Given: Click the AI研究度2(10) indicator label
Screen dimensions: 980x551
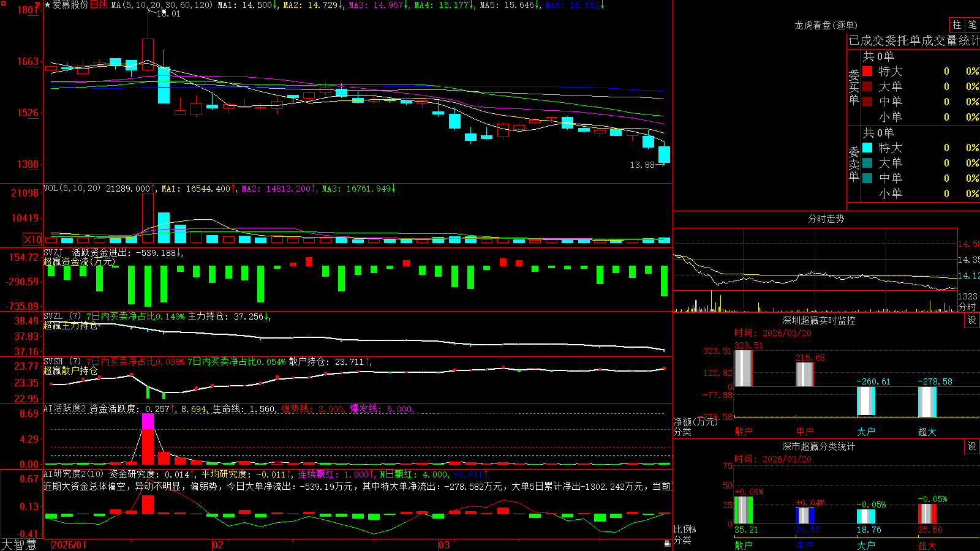Looking at the screenshot, I should (74, 474).
